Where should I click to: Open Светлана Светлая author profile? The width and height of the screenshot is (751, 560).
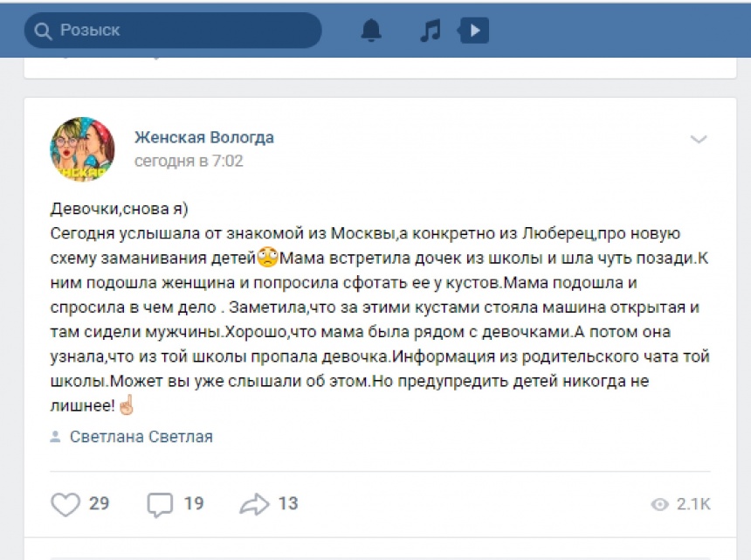pyautogui.click(x=141, y=437)
